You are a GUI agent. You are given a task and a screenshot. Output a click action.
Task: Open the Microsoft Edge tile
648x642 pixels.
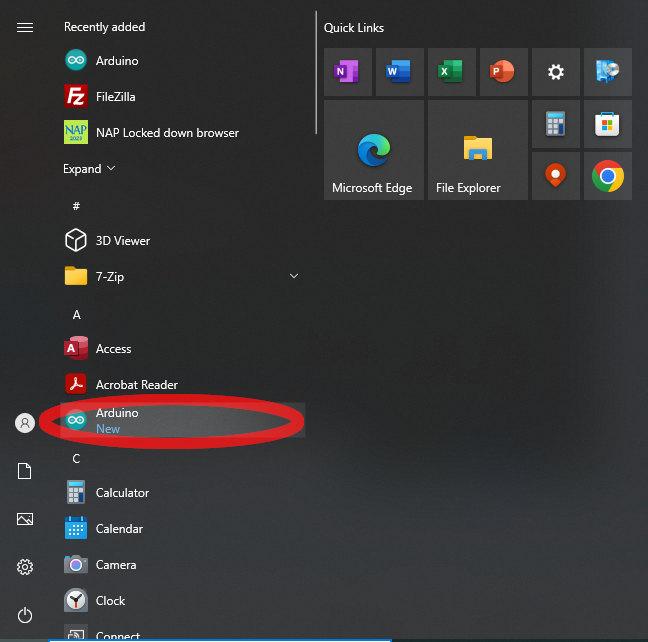click(374, 150)
